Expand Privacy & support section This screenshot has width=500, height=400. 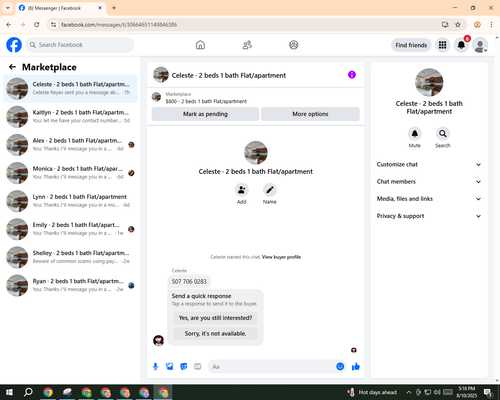(429, 216)
